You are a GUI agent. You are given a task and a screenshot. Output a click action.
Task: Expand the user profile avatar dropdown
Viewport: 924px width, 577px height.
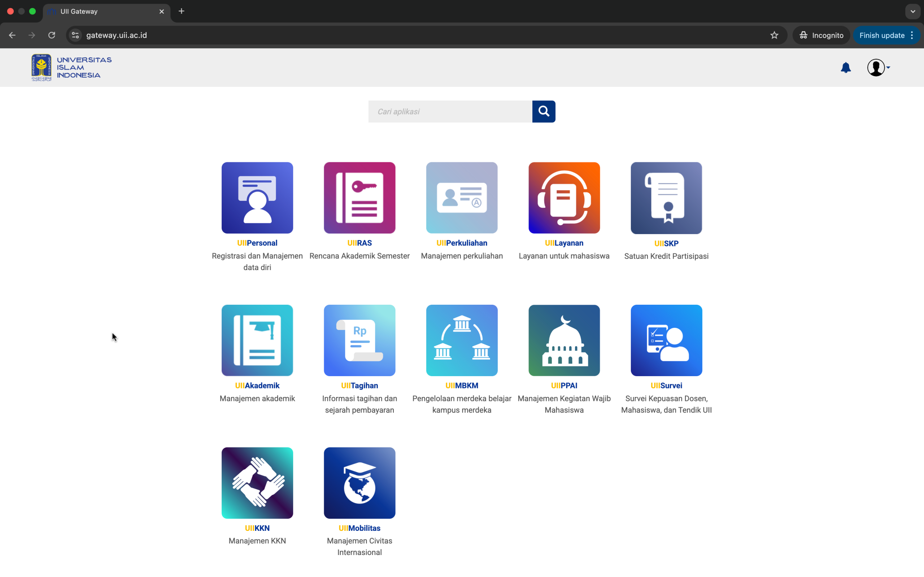(878, 67)
